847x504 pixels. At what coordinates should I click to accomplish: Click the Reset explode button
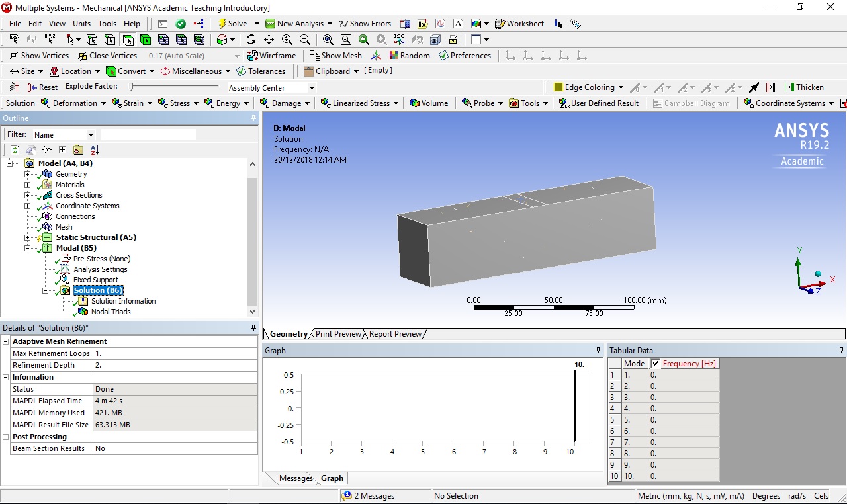coord(42,87)
